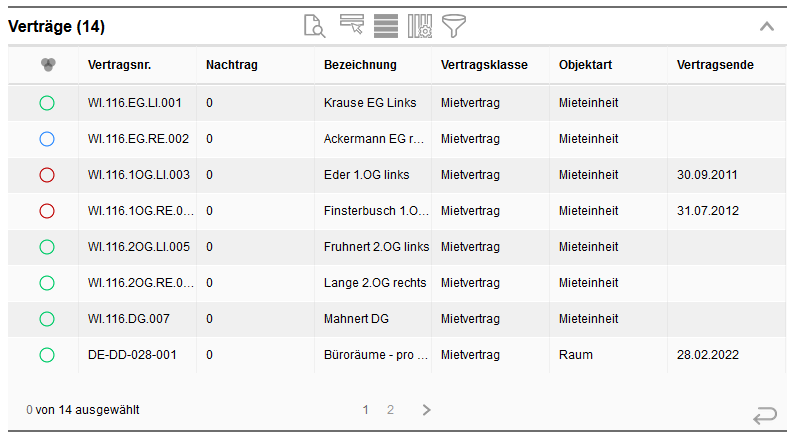The width and height of the screenshot is (792, 436).
Task: Click the document search icon
Action: pos(315,26)
